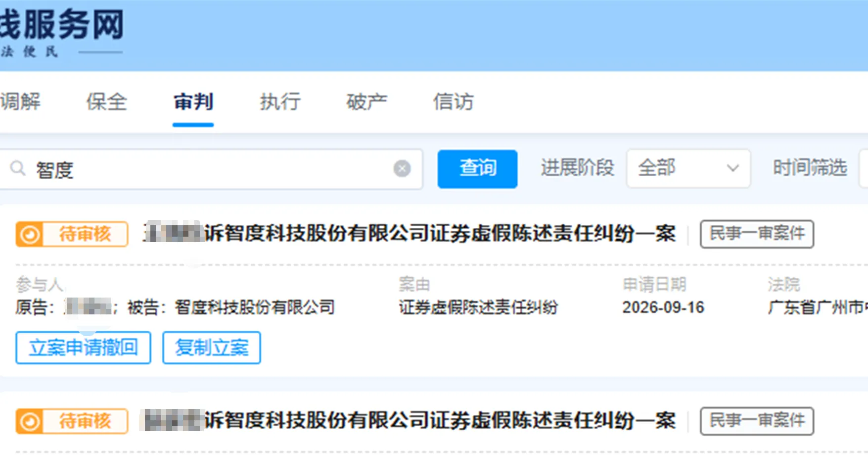Image resolution: width=868 pixels, height=455 pixels.
Task: Open the 调解 tab
Action: click(x=20, y=101)
